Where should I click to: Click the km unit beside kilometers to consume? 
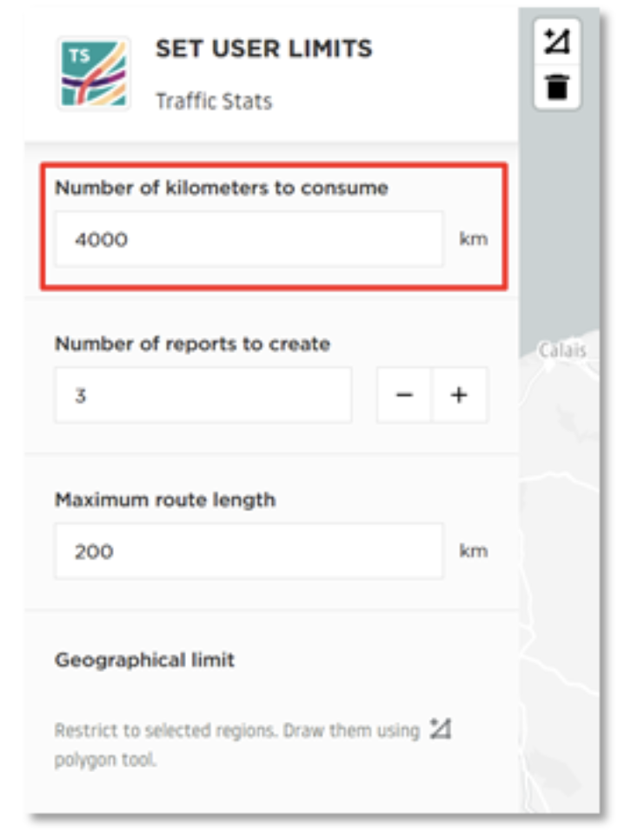(474, 238)
